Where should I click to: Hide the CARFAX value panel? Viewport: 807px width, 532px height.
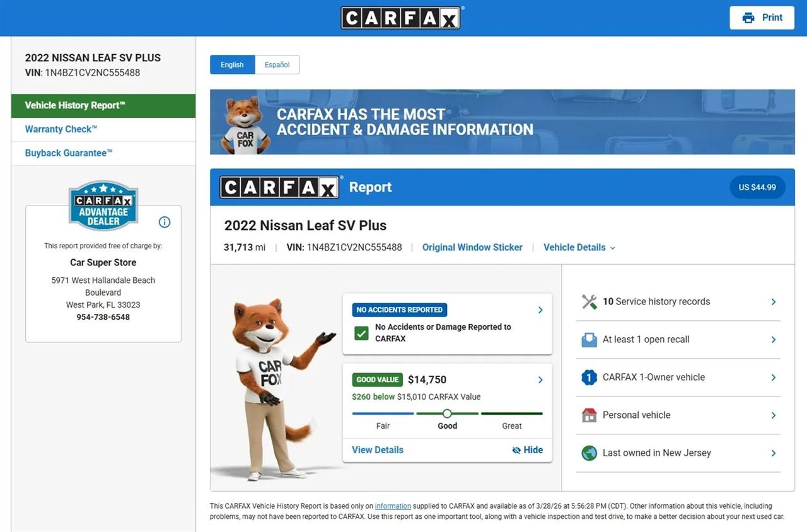pos(528,450)
